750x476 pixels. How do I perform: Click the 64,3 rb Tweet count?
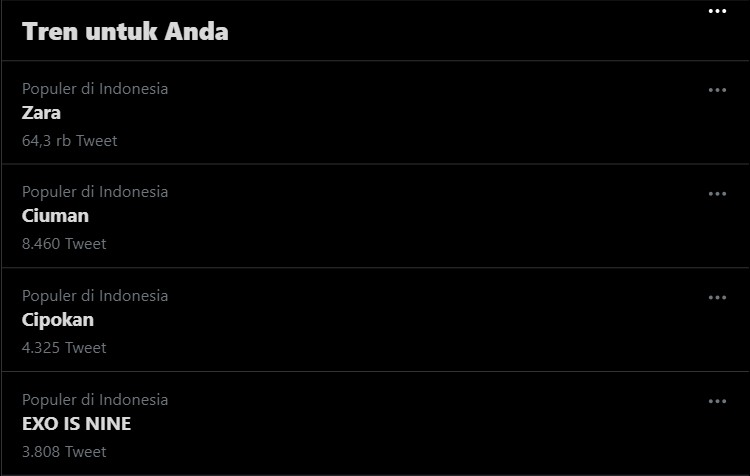pos(70,141)
